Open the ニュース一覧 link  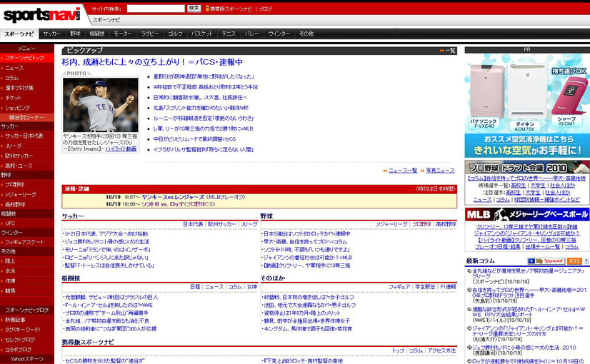coord(403,171)
